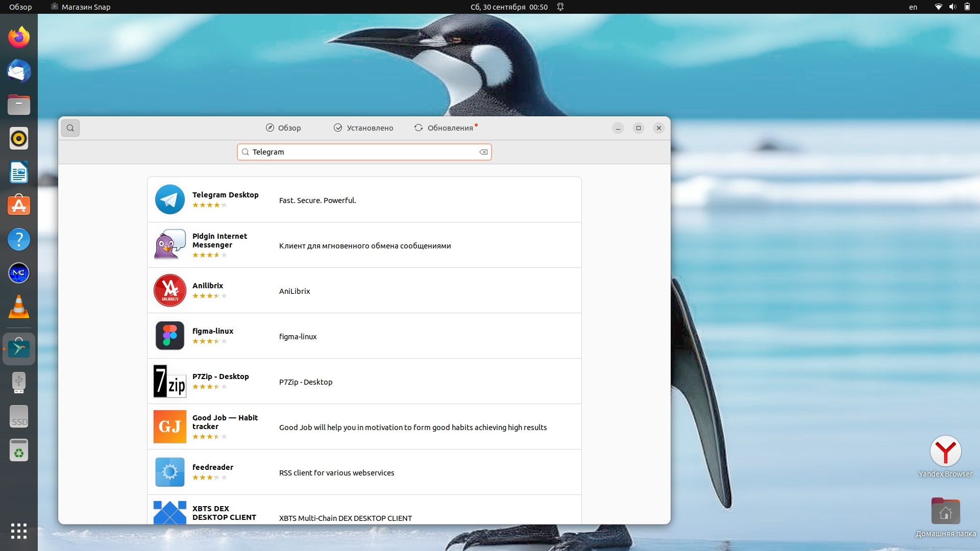Minimize the Snap Store window

click(x=618, y=128)
